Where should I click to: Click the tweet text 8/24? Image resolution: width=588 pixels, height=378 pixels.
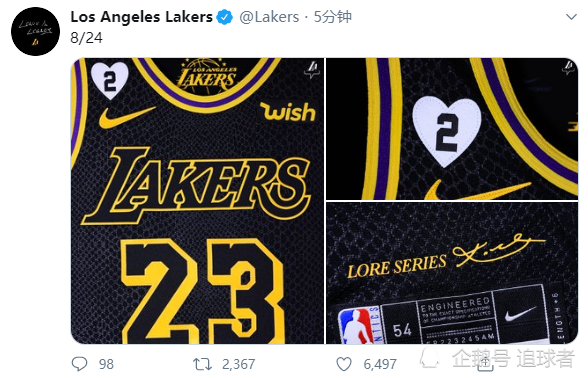coord(86,38)
